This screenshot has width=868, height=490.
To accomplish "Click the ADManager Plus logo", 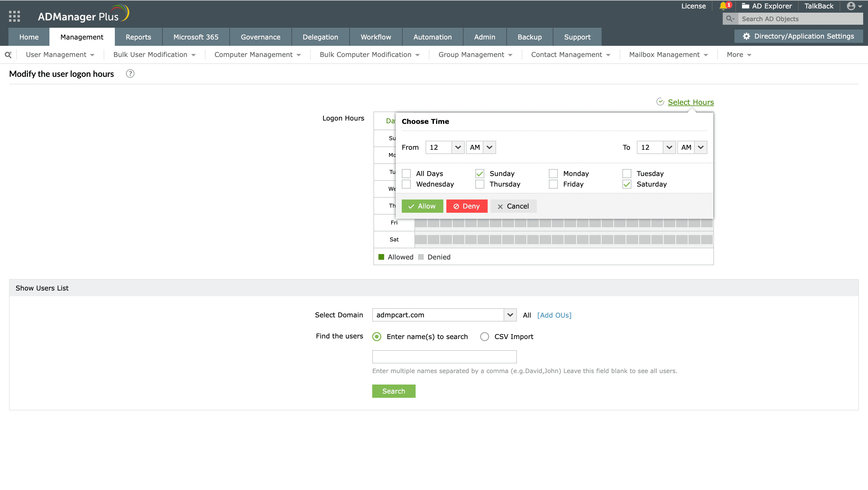I will [x=83, y=14].
